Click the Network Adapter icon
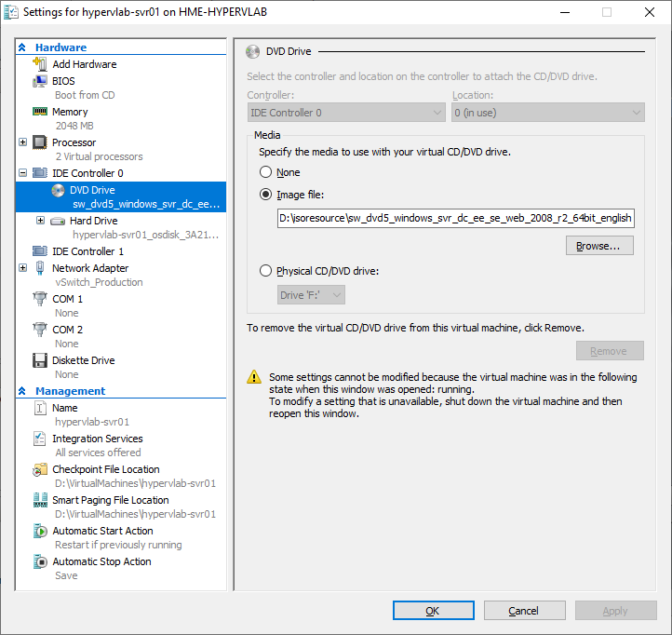 coord(40,268)
